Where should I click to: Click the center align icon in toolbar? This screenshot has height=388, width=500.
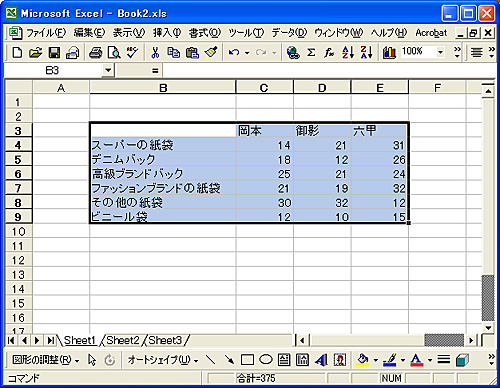point(477,52)
